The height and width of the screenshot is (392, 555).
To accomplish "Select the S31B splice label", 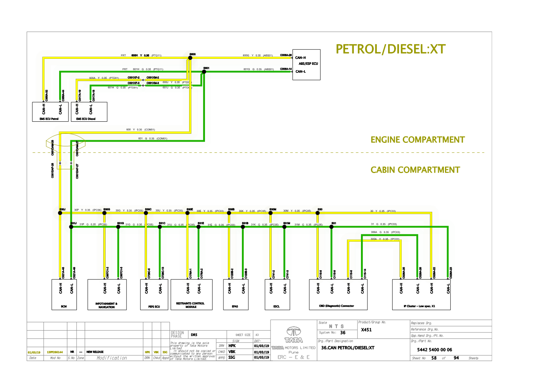I will [245, 223].
